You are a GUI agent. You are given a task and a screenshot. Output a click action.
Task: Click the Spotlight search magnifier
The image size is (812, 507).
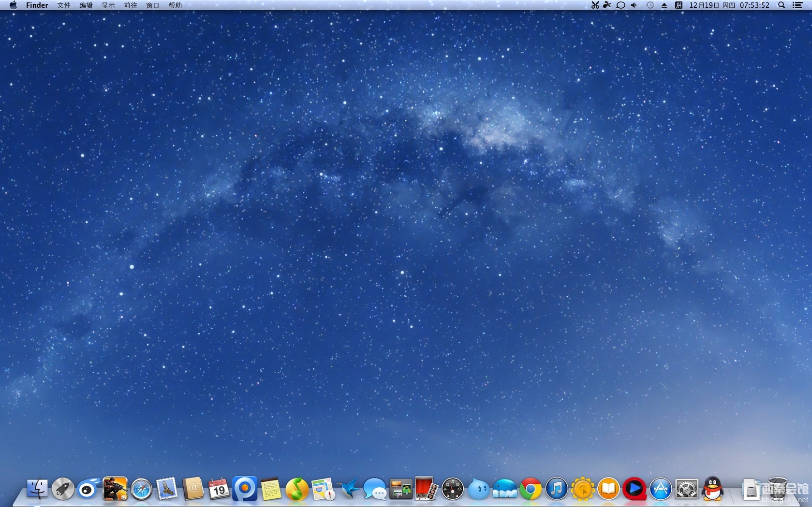(x=781, y=5)
